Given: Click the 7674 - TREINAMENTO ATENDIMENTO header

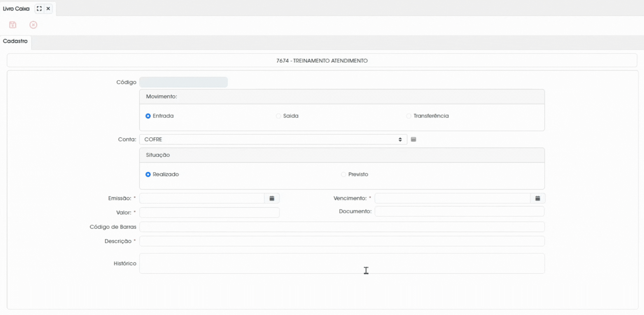Looking at the screenshot, I should (x=322, y=61).
